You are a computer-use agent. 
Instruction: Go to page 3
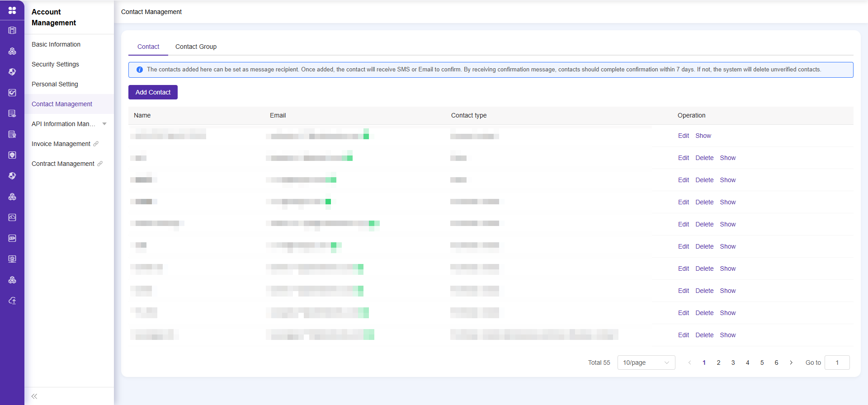(733, 363)
